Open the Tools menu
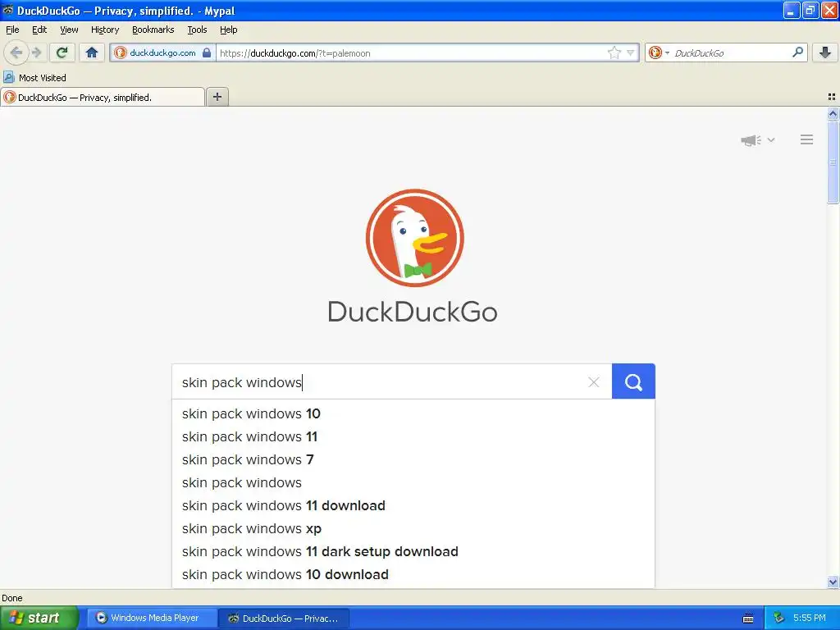 pyautogui.click(x=197, y=30)
